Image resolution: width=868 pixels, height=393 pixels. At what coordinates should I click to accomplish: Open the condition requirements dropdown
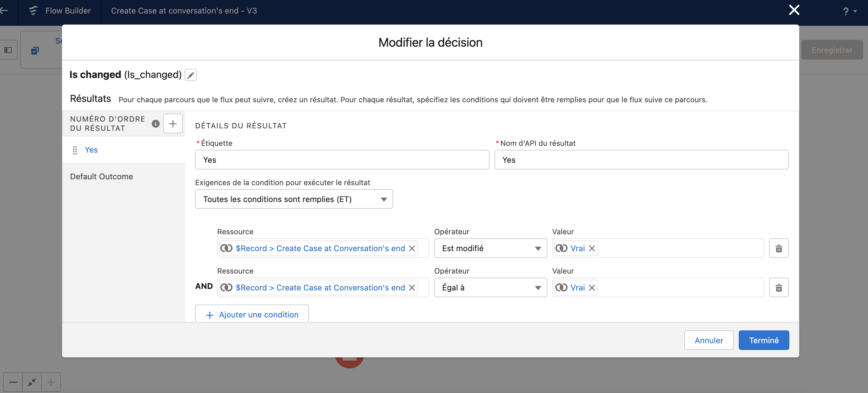click(294, 199)
